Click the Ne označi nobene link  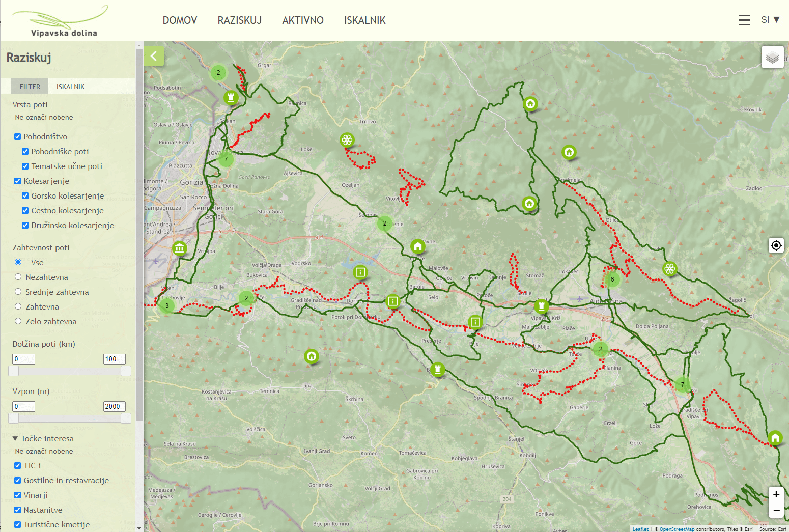43,117
